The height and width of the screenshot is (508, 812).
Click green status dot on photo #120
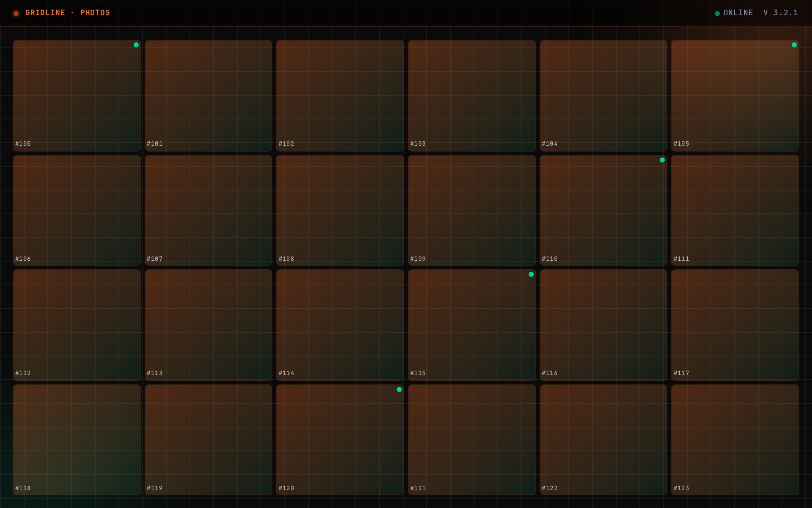click(x=399, y=389)
